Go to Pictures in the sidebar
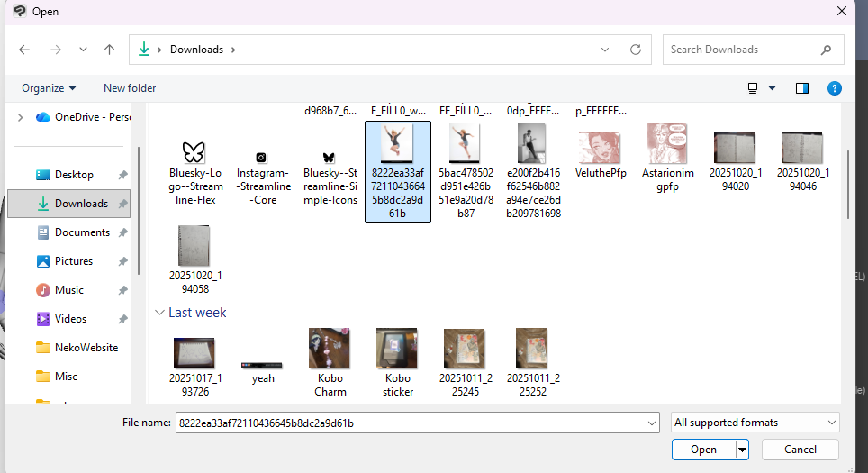This screenshot has height=473, width=868. click(x=73, y=261)
